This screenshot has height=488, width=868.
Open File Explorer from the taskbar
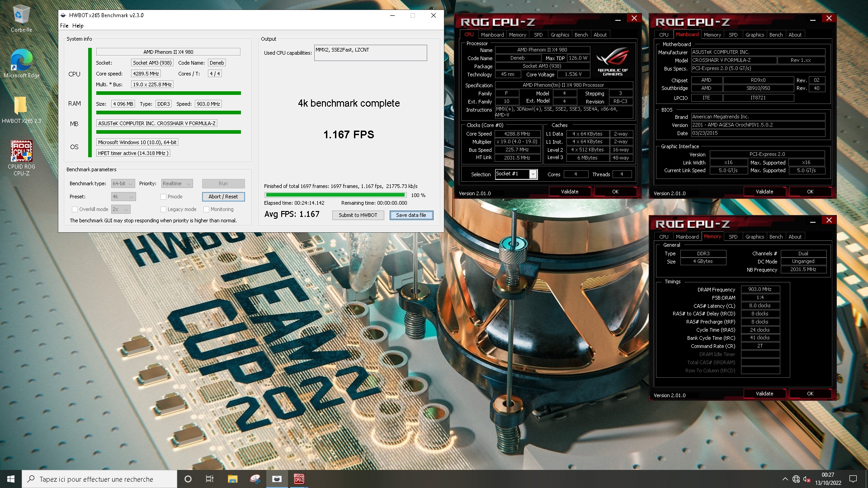click(x=232, y=479)
